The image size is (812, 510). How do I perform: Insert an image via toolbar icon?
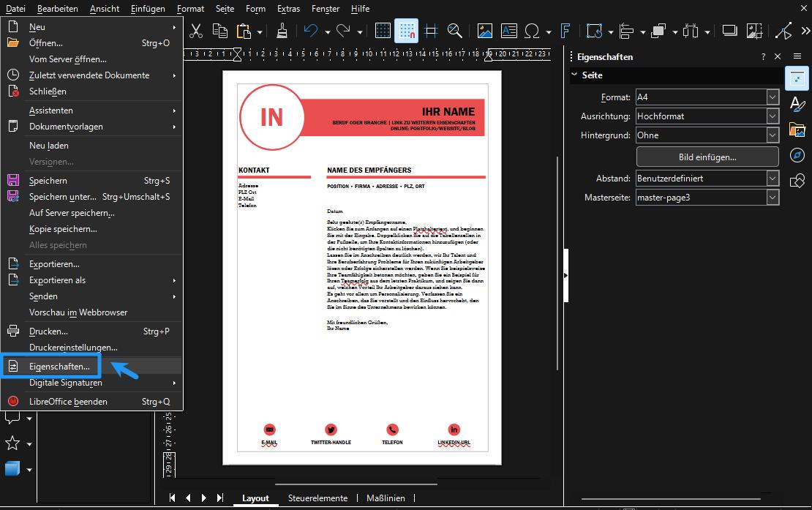coord(485,31)
